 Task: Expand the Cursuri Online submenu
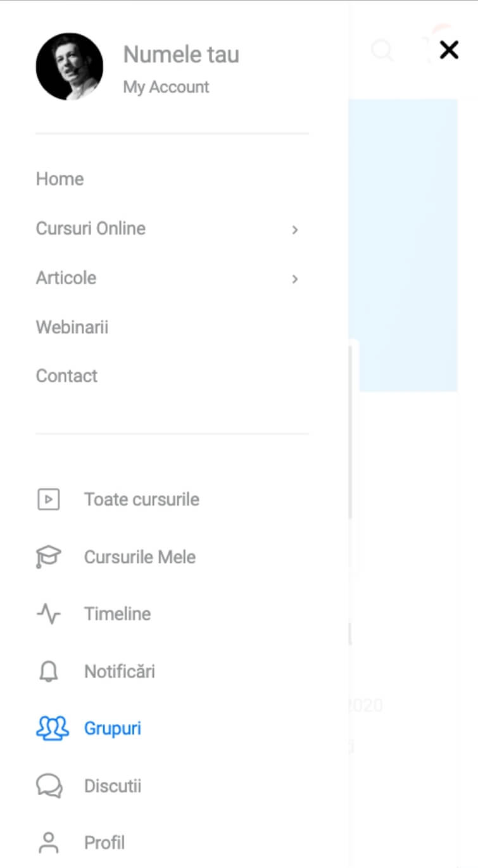pyautogui.click(x=294, y=229)
